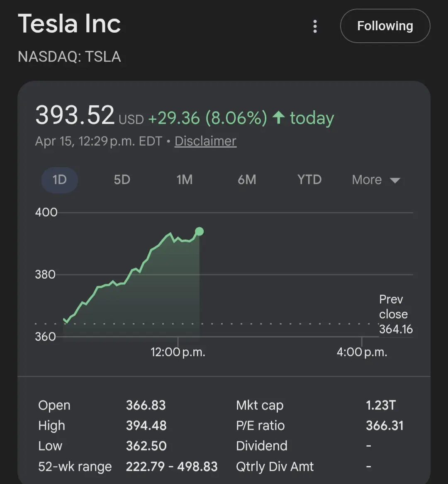Click the 393.52 current price figure
The width and height of the screenshot is (448, 484).
pos(75,115)
